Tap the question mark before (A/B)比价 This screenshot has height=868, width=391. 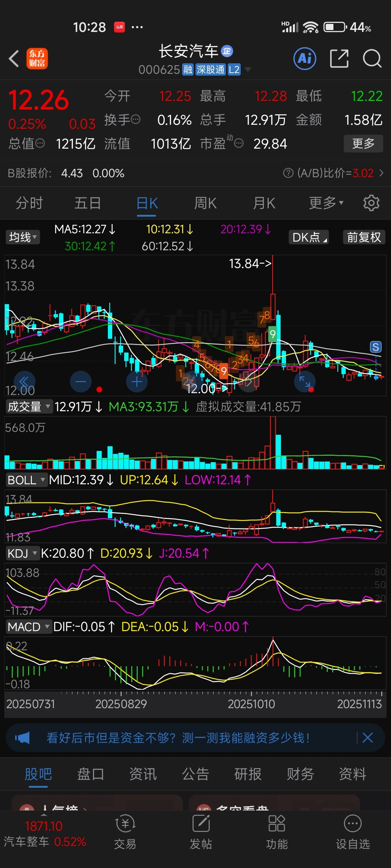(x=288, y=173)
